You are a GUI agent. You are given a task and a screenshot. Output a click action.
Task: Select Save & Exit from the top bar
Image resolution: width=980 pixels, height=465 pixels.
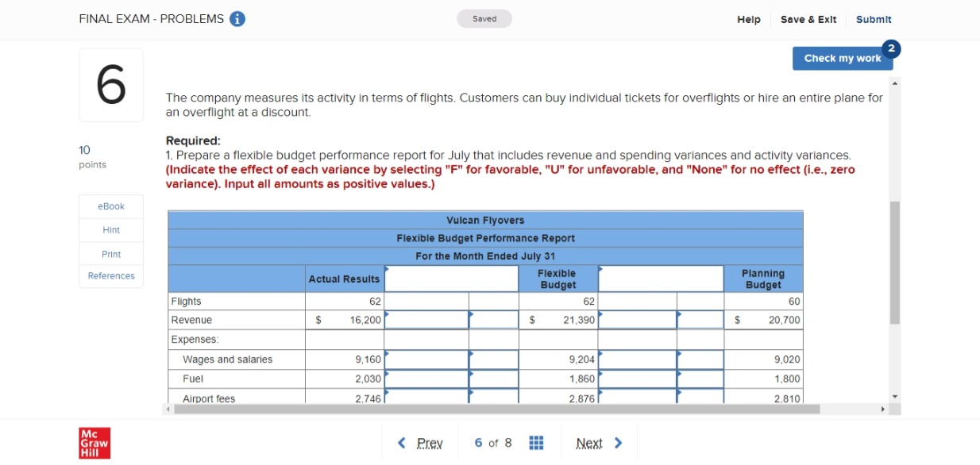tap(808, 19)
